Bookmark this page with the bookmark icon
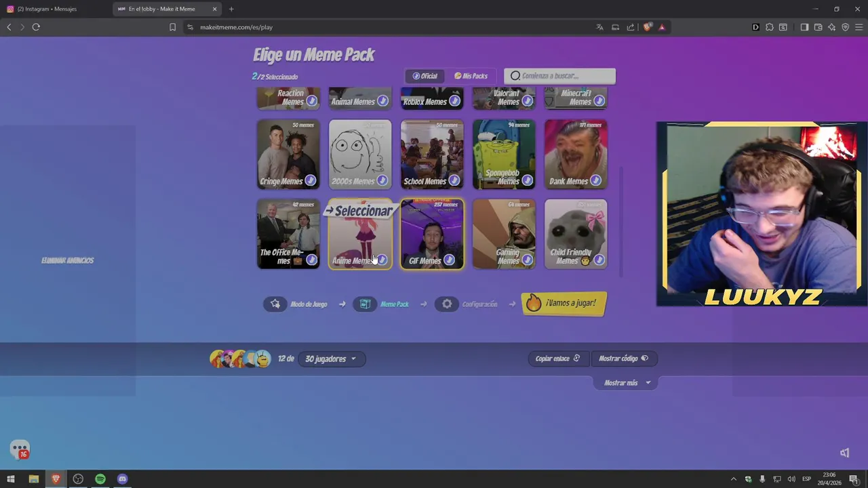This screenshot has height=488, width=868. (x=172, y=27)
